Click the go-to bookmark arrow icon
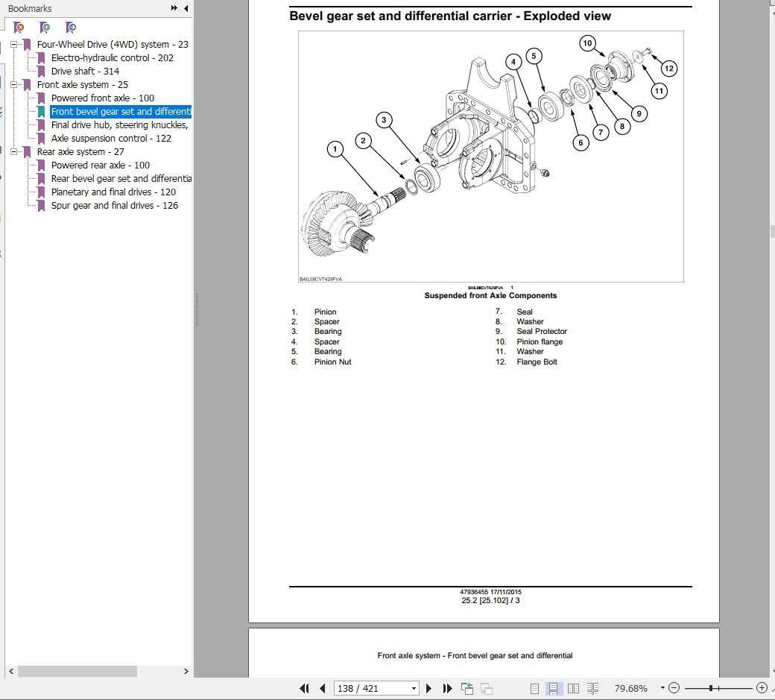 [71, 27]
